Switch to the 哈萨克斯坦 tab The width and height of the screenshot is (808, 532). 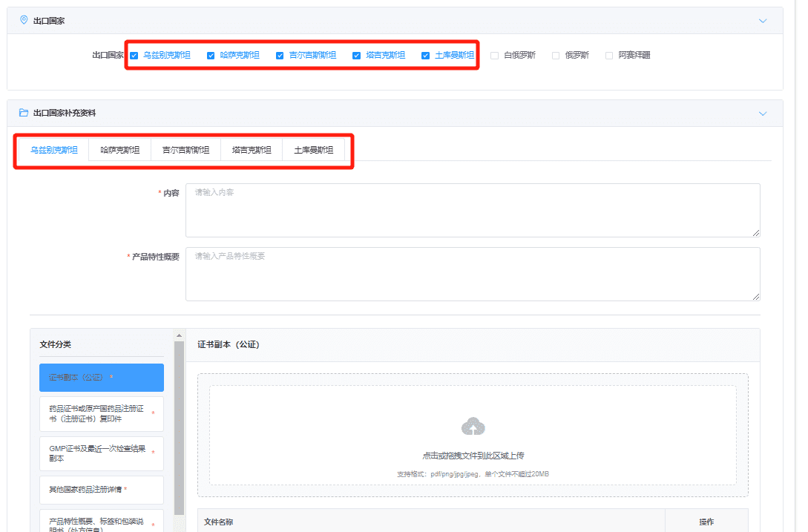(x=120, y=150)
